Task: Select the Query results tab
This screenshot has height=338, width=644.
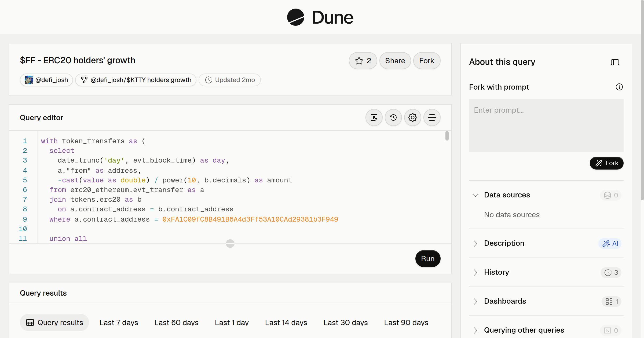Action: pyautogui.click(x=54, y=322)
